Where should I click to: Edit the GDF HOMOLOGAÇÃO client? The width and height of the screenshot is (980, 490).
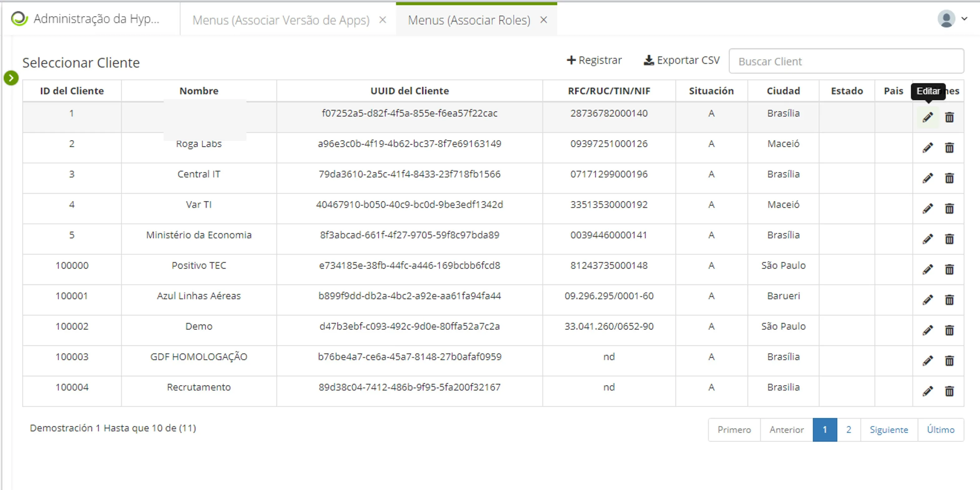pos(928,360)
